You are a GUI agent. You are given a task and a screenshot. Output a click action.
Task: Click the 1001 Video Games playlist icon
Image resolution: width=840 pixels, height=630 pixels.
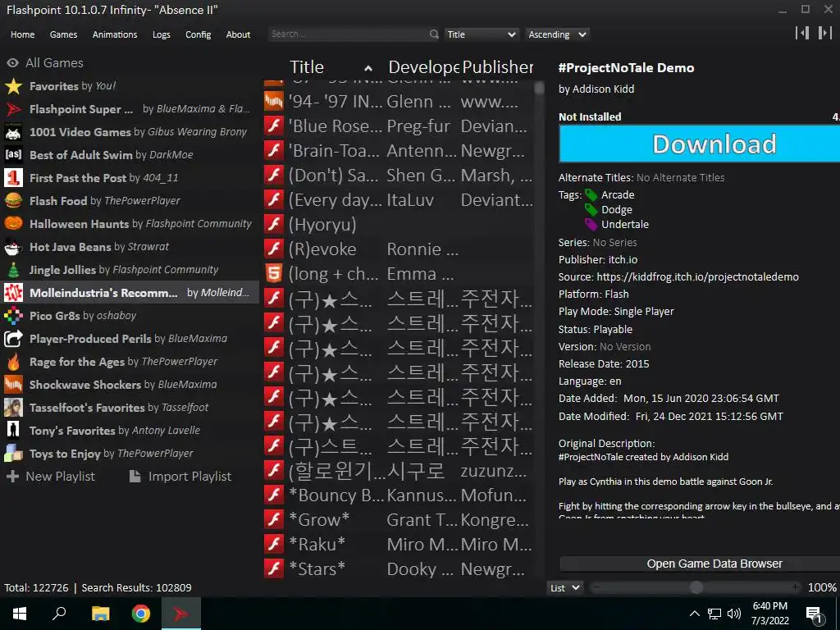[x=13, y=132]
